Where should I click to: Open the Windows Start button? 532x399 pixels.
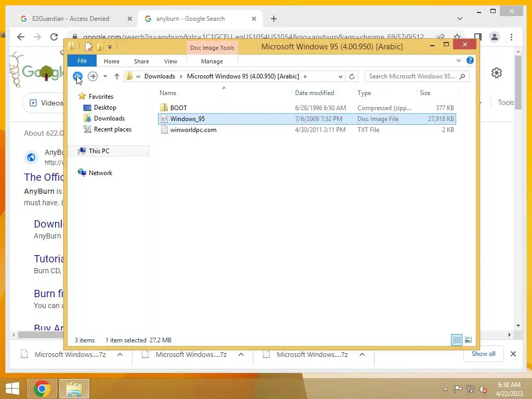tap(12, 389)
